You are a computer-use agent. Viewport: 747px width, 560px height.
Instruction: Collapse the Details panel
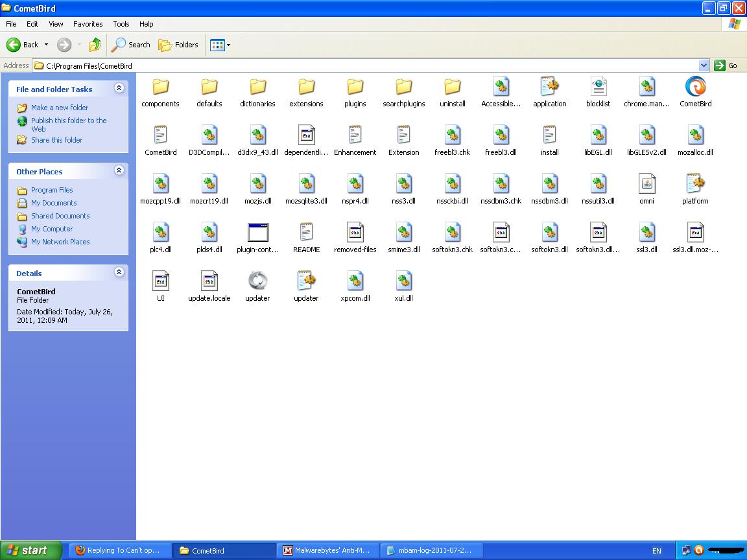(x=119, y=272)
